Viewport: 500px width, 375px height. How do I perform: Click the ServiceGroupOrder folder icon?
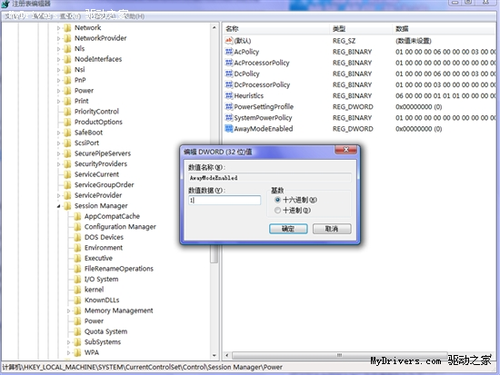(67, 185)
